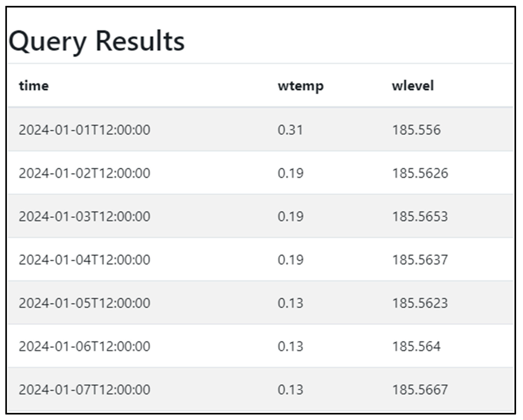Click wtemp 0.13 in the January 5 row

coord(290,303)
